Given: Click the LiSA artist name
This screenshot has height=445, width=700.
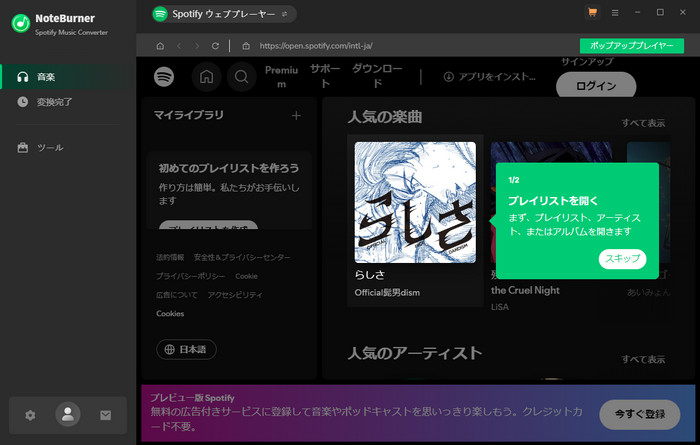Looking at the screenshot, I should click(500, 307).
